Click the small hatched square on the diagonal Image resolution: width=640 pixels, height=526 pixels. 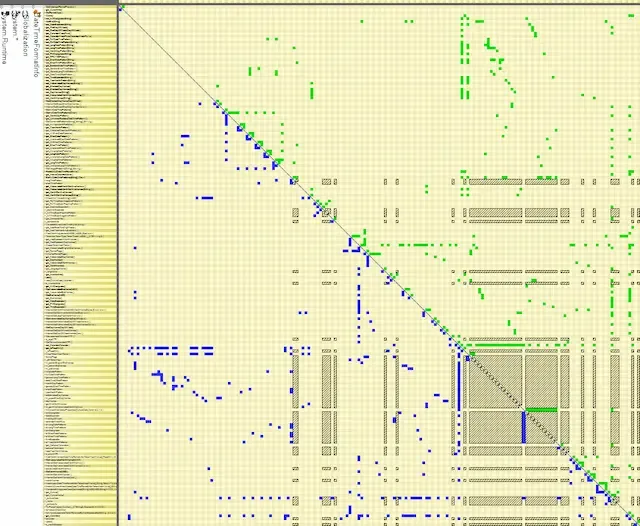(x=327, y=212)
